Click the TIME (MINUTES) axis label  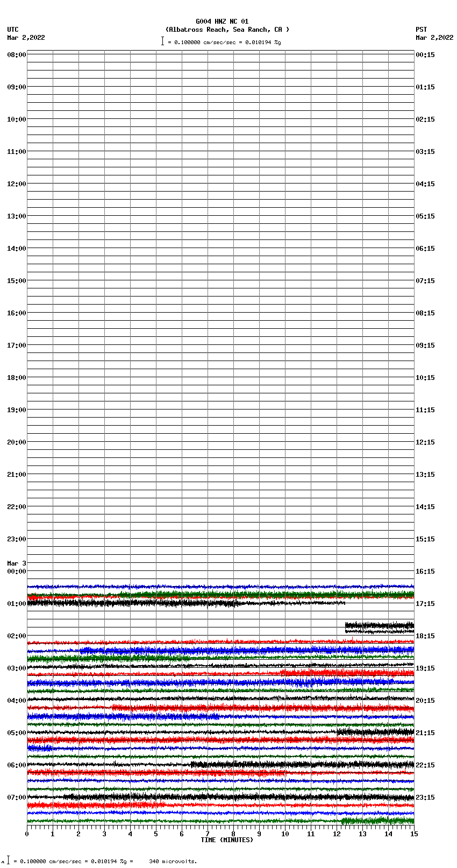[227, 840]
